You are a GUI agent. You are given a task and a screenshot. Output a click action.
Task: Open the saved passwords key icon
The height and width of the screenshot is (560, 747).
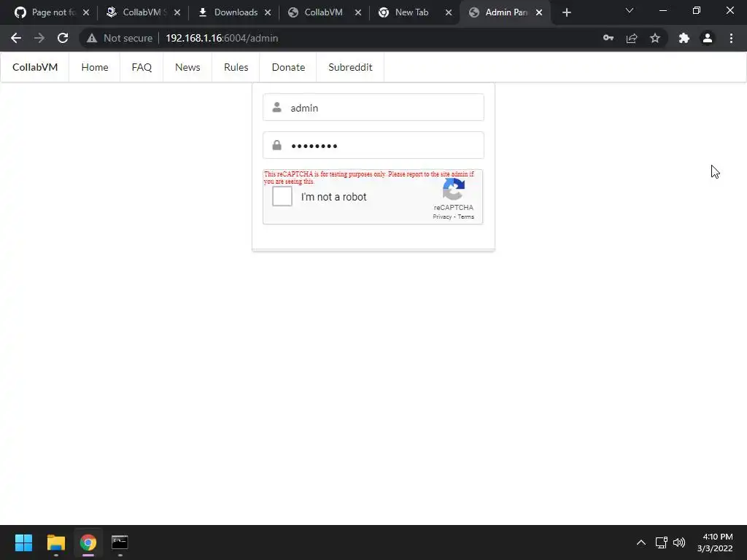pyautogui.click(x=608, y=38)
